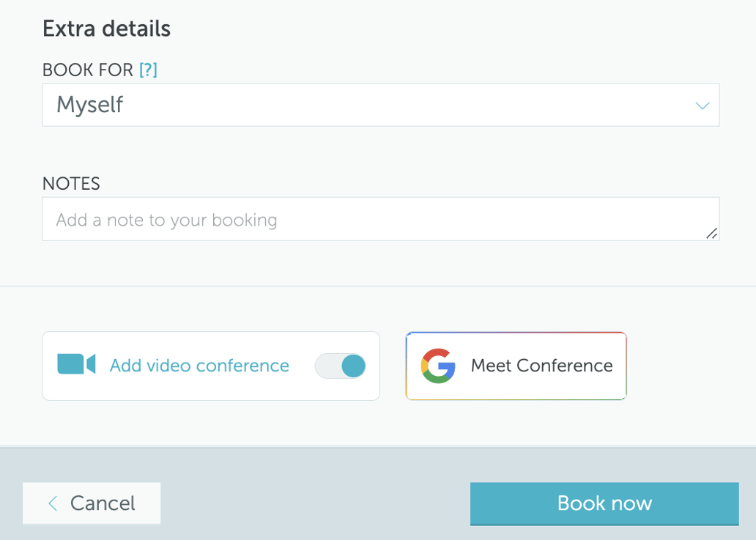Screen dimensions: 756x540
Task: Disable the Add video conference toggle
Action: (x=340, y=366)
